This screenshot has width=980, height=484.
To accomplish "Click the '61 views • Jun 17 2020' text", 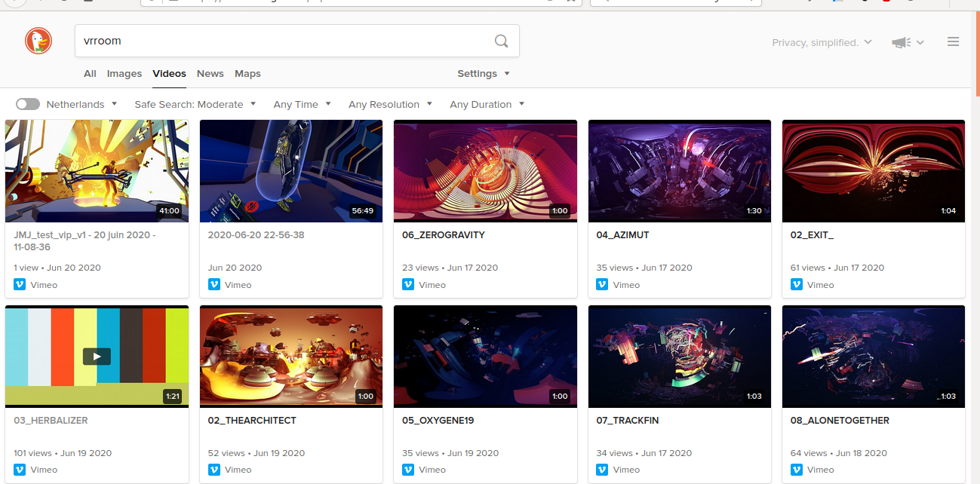I will [x=837, y=268].
